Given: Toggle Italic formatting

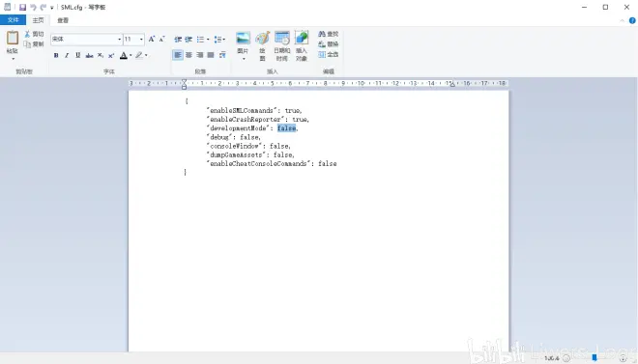Looking at the screenshot, I should click(67, 55).
